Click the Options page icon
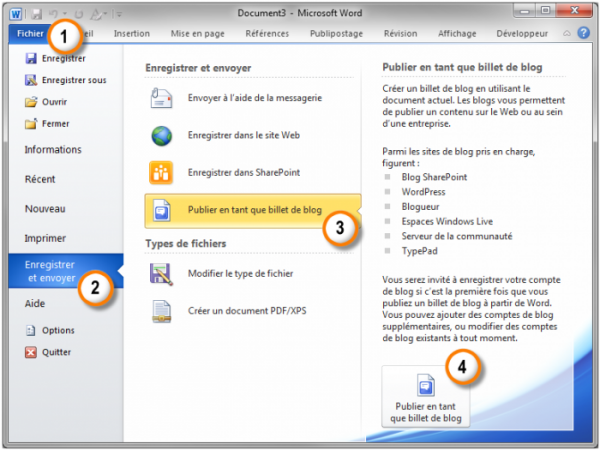 click(x=31, y=330)
